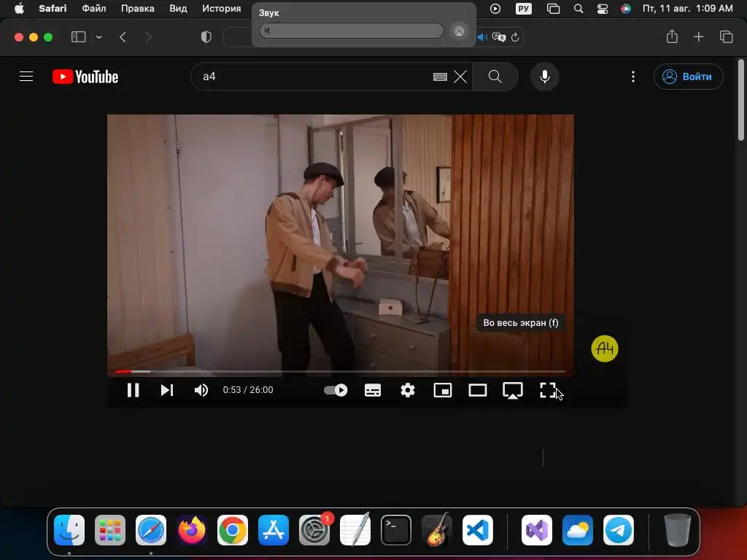Viewport: 747px width, 560px height.
Task: Switch to theater mode
Action: 477,390
